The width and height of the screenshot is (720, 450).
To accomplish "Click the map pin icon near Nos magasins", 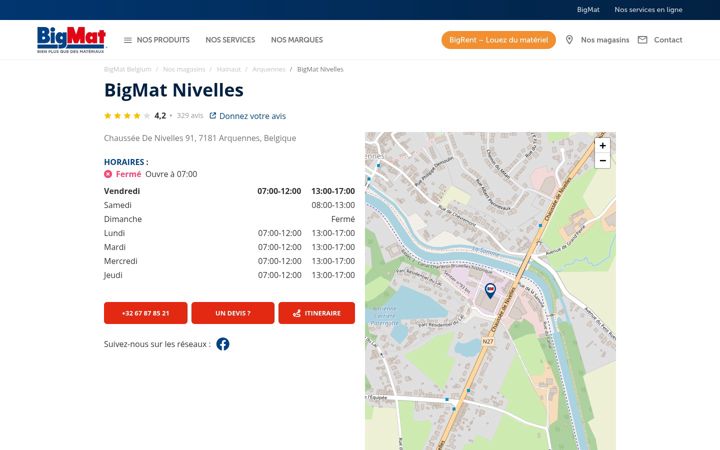I will [x=569, y=40].
